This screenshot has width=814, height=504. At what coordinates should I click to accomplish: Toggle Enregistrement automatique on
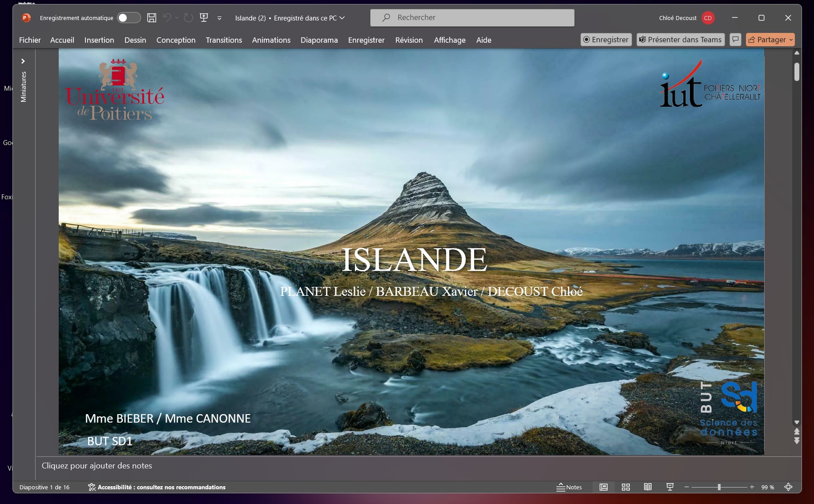point(129,18)
